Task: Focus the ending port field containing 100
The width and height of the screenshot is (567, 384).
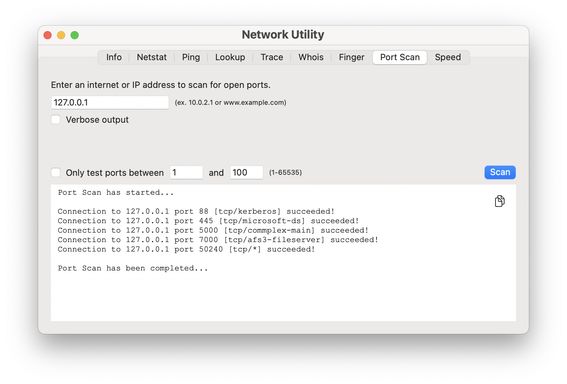Action: click(x=246, y=172)
